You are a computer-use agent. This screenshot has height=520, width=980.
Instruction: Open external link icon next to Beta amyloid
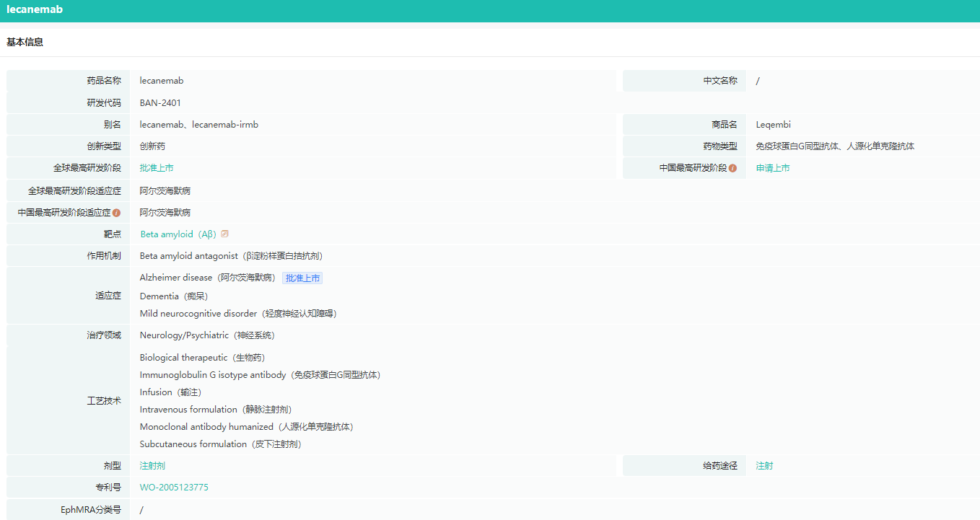(x=225, y=234)
